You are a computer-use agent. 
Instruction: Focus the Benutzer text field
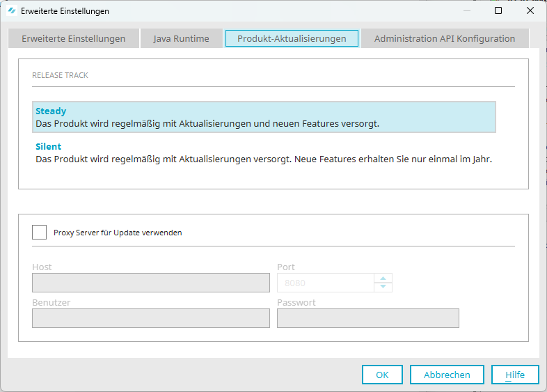tap(150, 318)
